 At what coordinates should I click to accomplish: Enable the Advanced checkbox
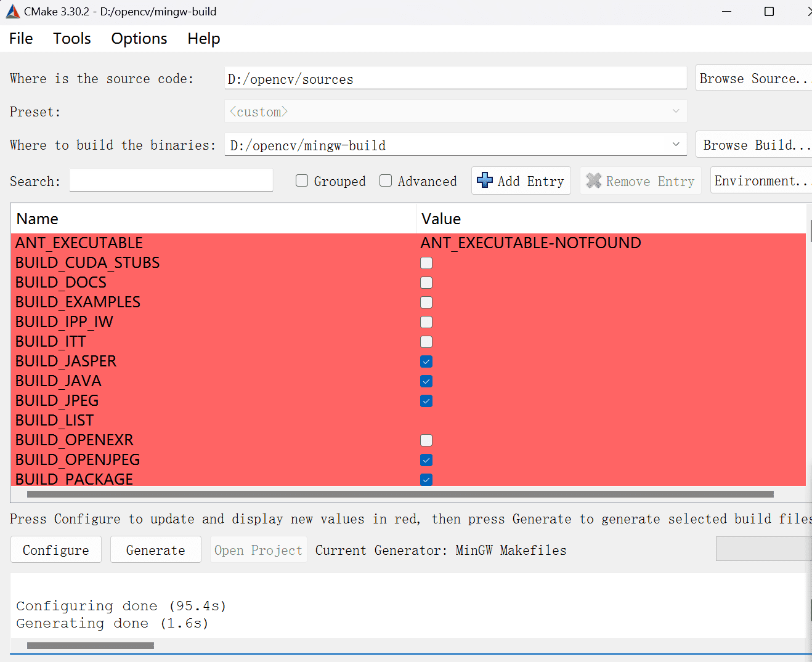386,180
